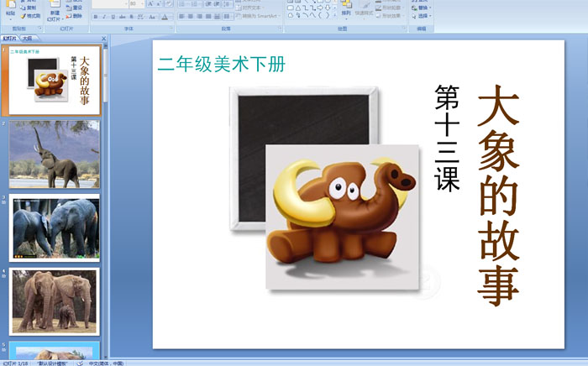The width and height of the screenshot is (588, 366).
Task: Click the Delete (删除) slide button
Action: coord(74,16)
